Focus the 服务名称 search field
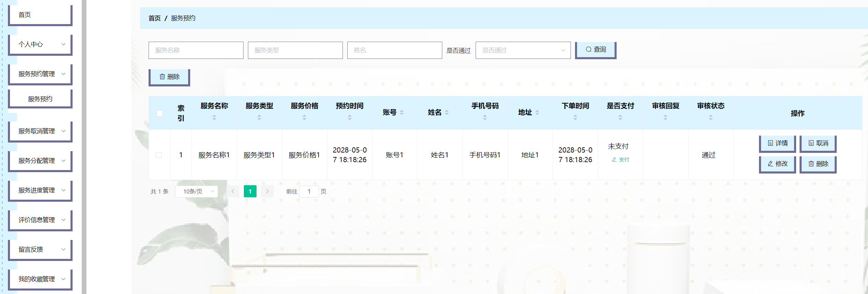868x294 pixels. click(x=196, y=50)
